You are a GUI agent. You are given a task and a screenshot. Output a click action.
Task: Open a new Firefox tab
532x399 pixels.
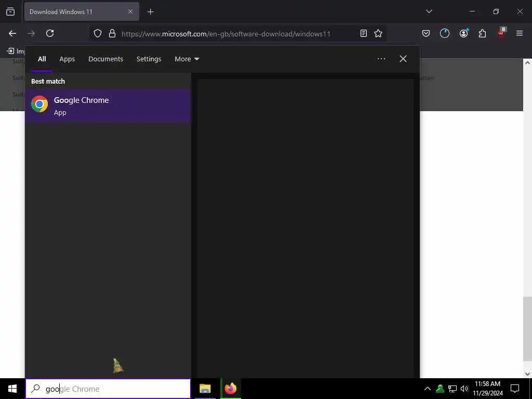[x=150, y=12]
